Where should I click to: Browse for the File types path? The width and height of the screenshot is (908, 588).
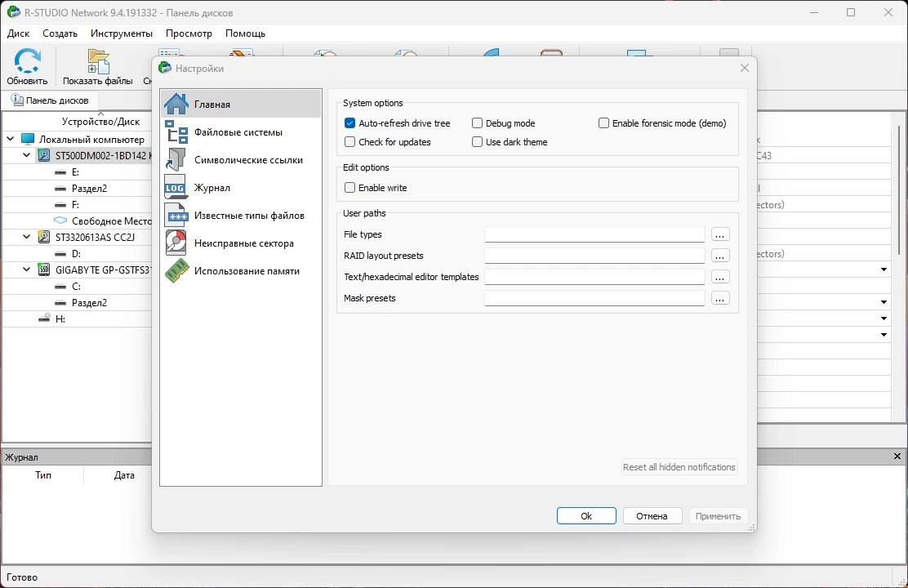tap(720, 234)
